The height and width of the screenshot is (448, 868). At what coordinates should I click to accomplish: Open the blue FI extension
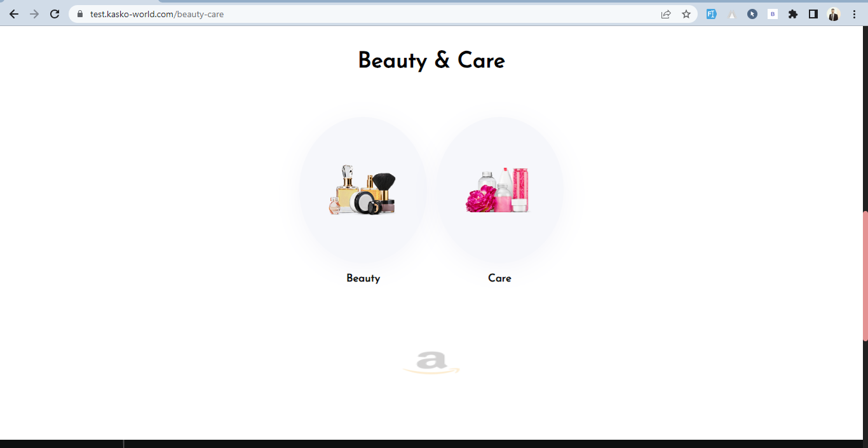(712, 14)
